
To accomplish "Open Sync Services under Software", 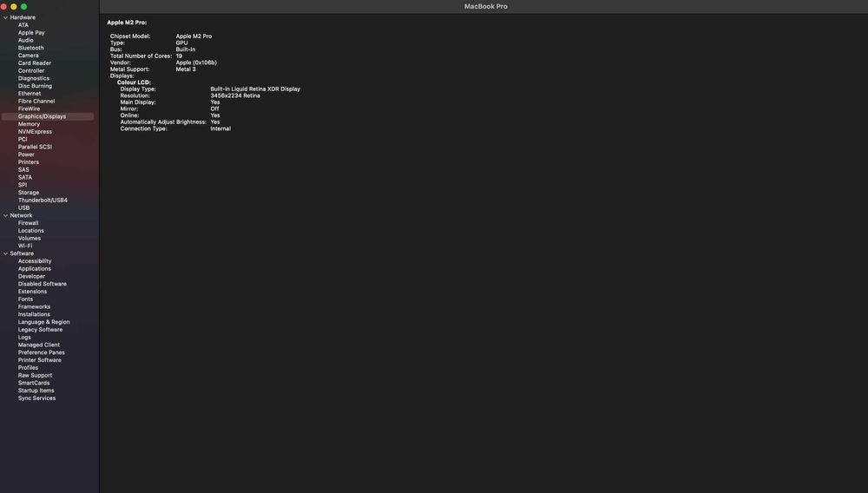I will pyautogui.click(x=36, y=398).
